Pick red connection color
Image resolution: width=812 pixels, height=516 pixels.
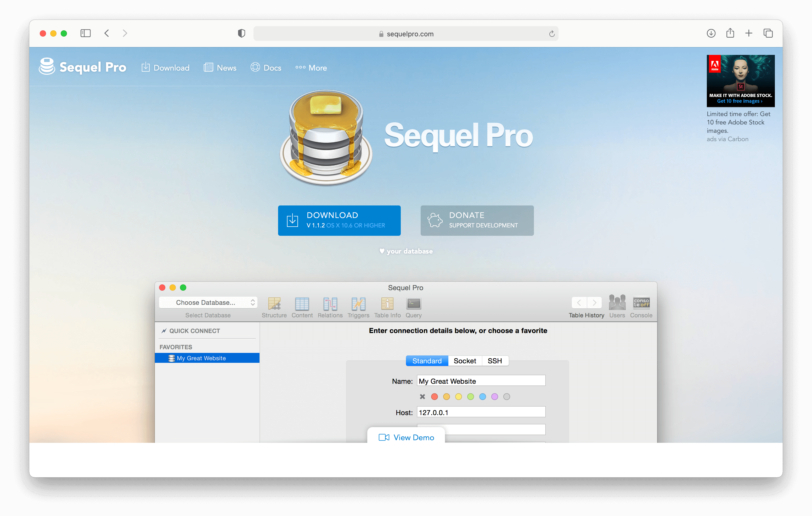coord(434,397)
